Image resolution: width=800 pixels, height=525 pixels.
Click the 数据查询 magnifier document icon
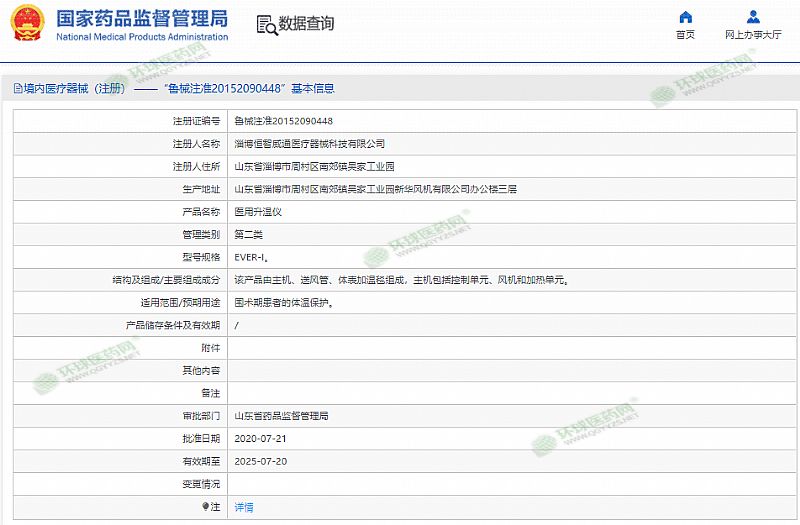click(x=266, y=25)
